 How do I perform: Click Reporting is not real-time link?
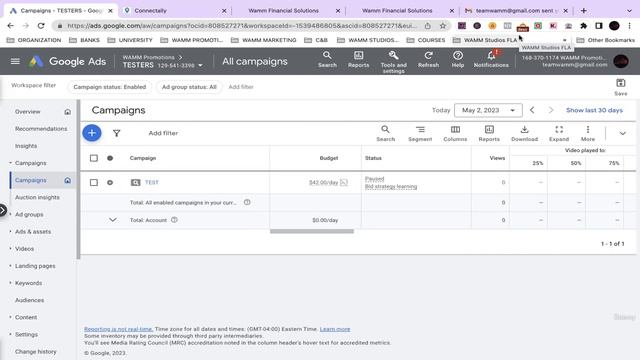118,329
